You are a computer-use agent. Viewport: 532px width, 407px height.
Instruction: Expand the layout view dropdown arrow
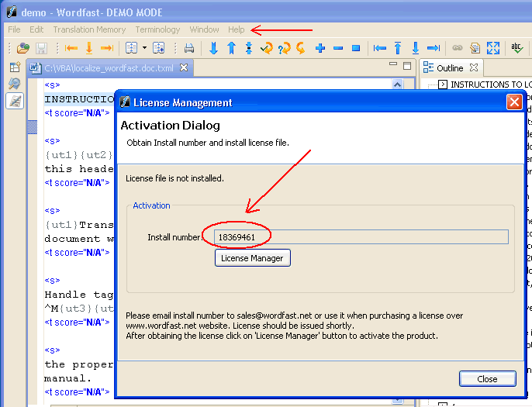(144, 48)
